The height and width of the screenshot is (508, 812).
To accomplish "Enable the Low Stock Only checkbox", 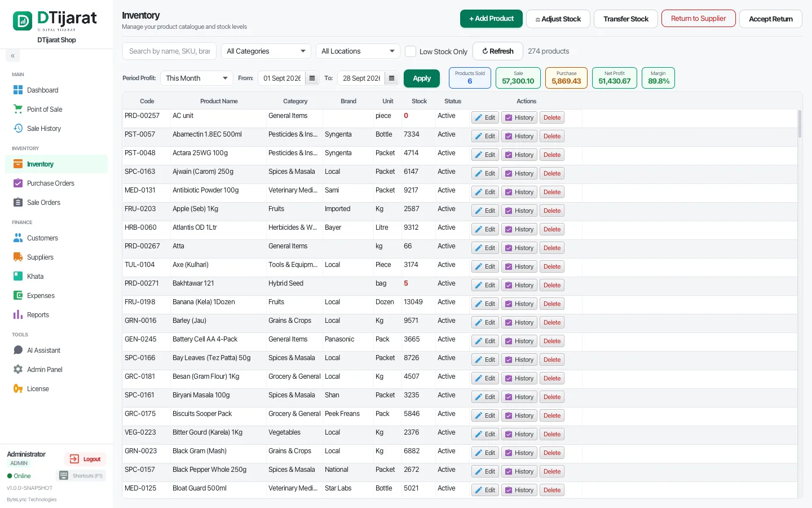I will tap(411, 51).
